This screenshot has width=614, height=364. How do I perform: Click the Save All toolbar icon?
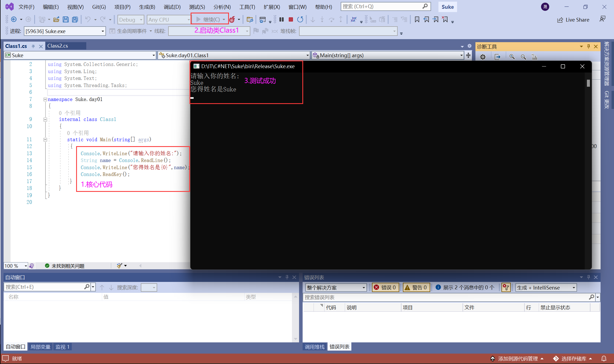click(x=75, y=19)
